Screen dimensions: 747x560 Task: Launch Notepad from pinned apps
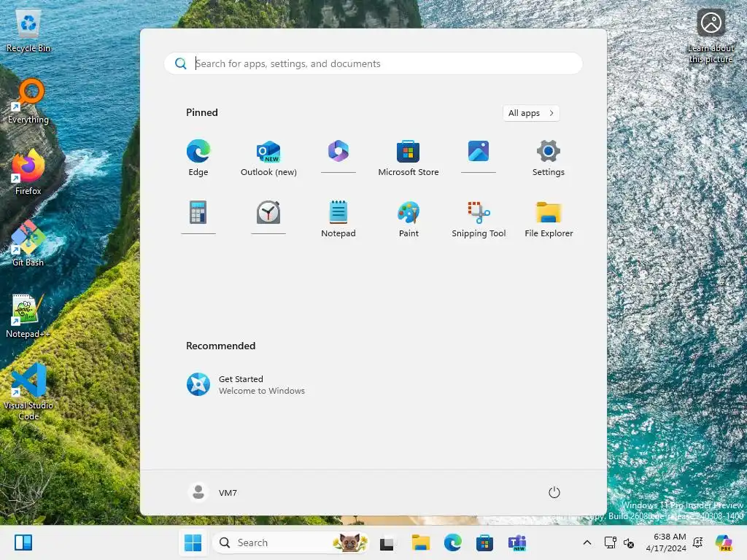tap(338, 219)
